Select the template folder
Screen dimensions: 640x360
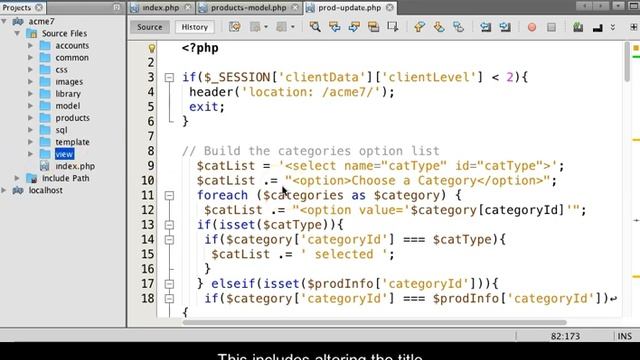(x=72, y=142)
